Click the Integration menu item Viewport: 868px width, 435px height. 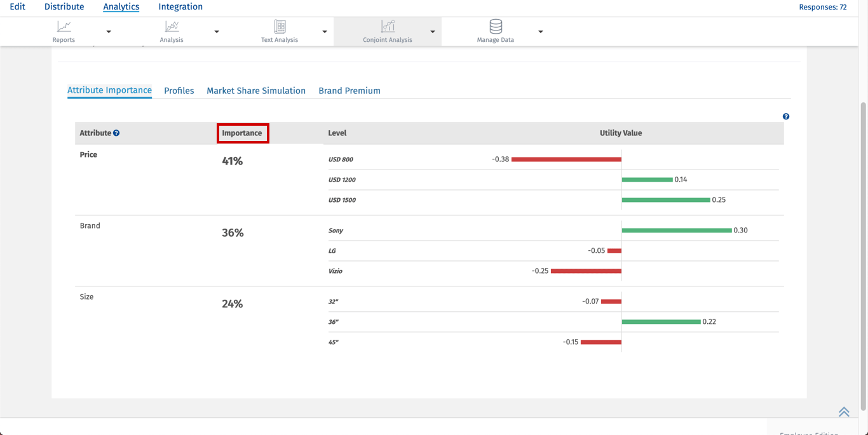click(180, 7)
